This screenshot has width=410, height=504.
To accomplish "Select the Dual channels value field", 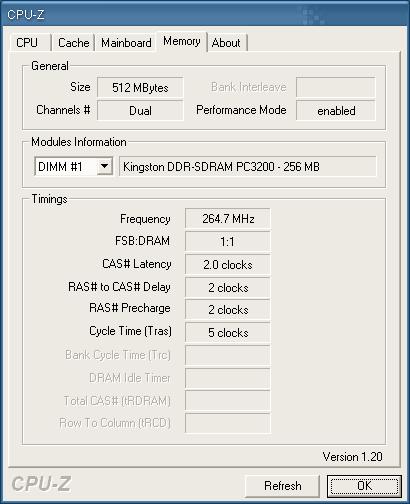I will 140,110.
